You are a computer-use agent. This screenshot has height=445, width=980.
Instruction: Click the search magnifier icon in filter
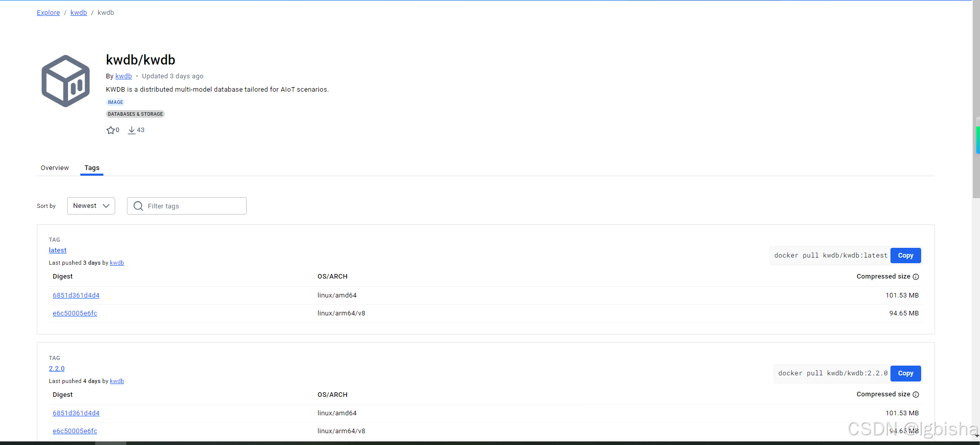pyautogui.click(x=138, y=206)
